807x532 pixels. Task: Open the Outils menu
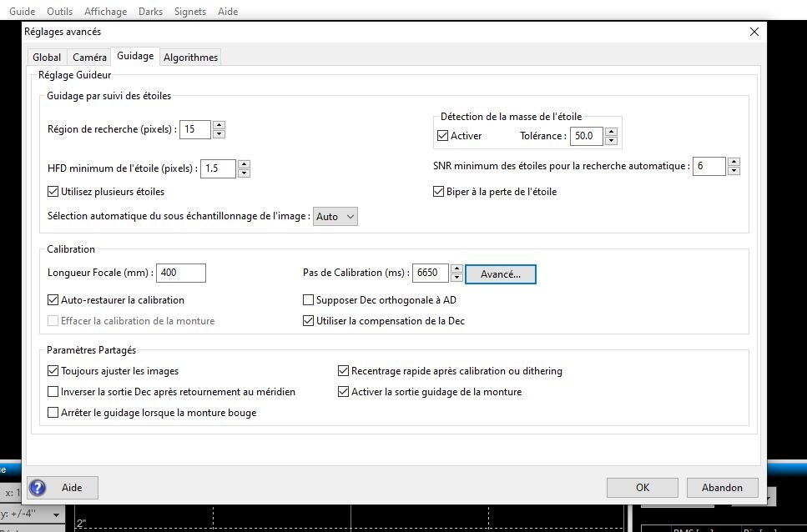click(x=60, y=12)
